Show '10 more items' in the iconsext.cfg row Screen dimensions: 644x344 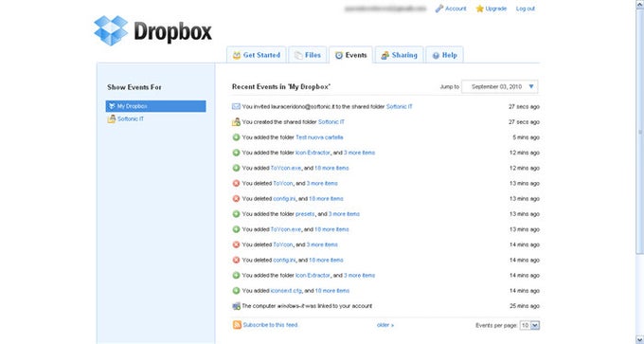pyautogui.click(x=331, y=291)
